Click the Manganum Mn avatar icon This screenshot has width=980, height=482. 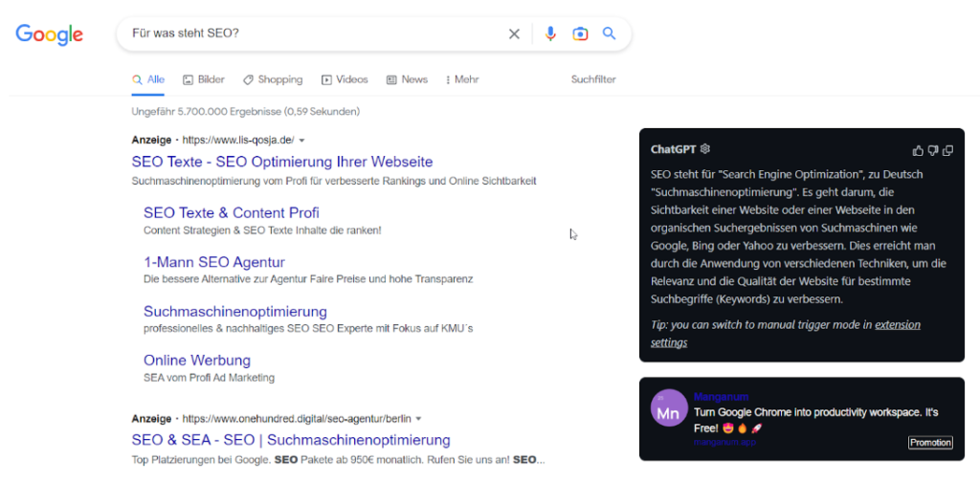(x=669, y=407)
